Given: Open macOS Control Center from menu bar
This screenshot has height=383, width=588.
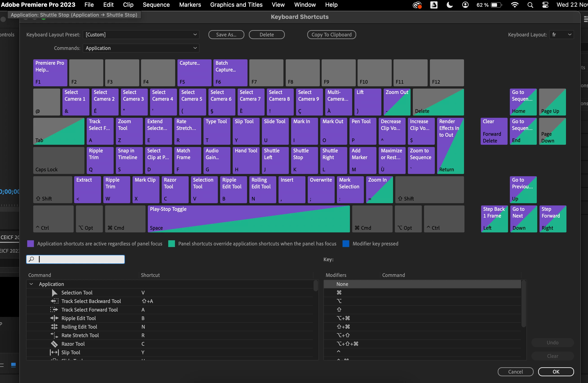Looking at the screenshot, I should coord(545,5).
